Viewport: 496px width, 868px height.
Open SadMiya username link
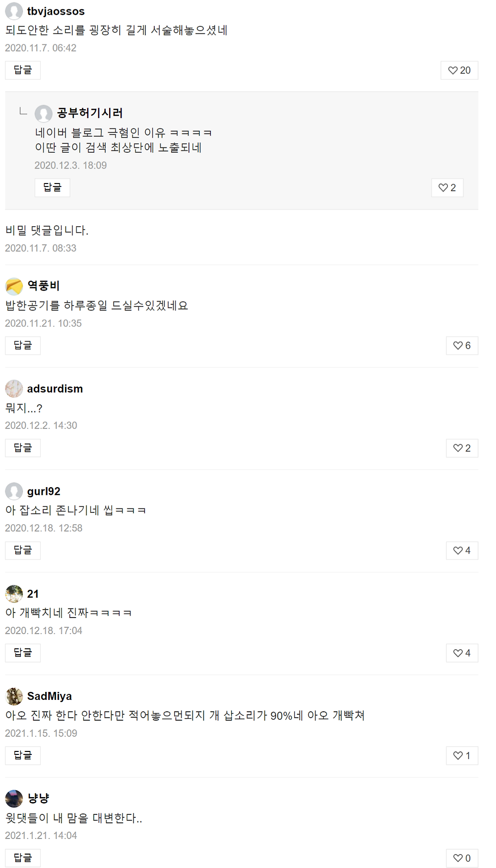pyautogui.click(x=50, y=696)
